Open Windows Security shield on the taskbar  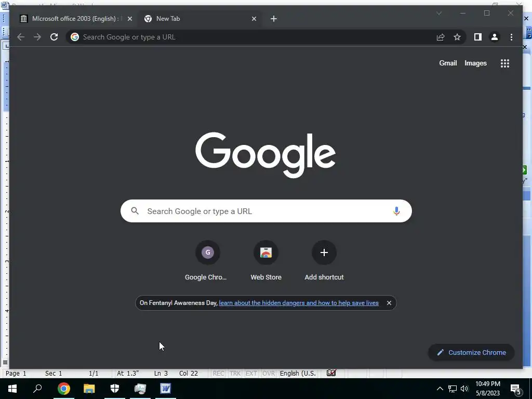tap(115, 389)
